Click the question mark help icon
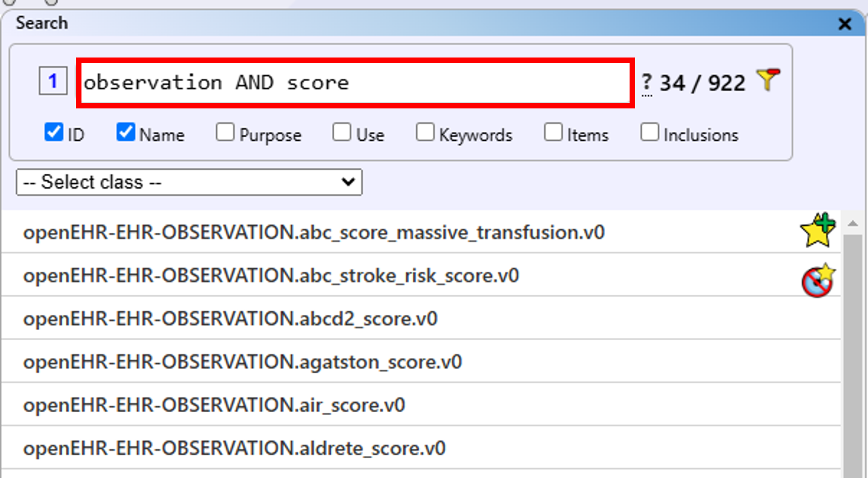Screen dimensions: 868x478 (646, 83)
